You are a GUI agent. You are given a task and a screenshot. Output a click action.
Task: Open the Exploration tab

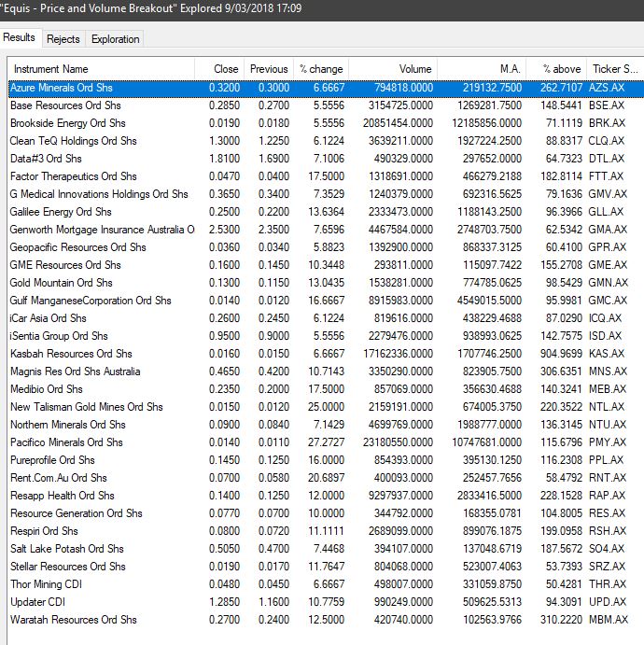click(x=115, y=39)
